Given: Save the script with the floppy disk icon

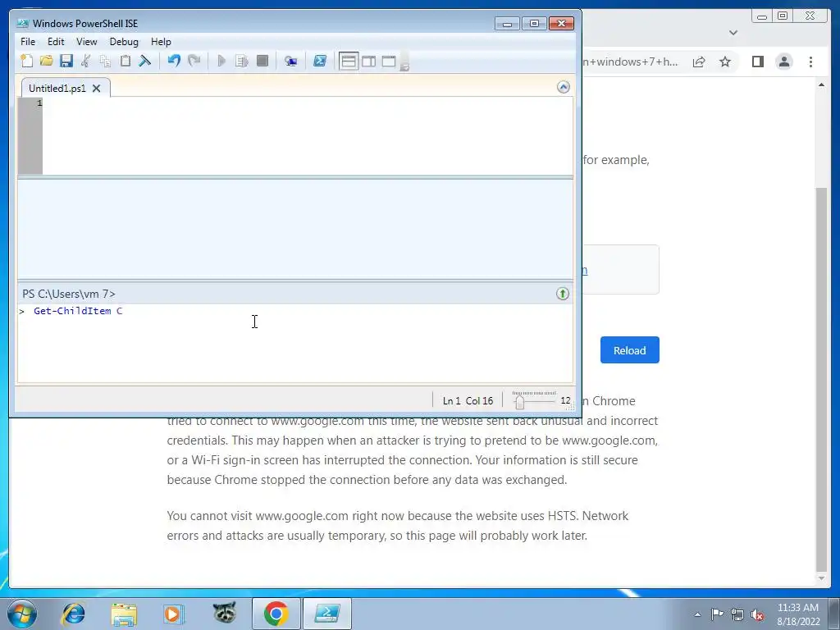Looking at the screenshot, I should 66,61.
